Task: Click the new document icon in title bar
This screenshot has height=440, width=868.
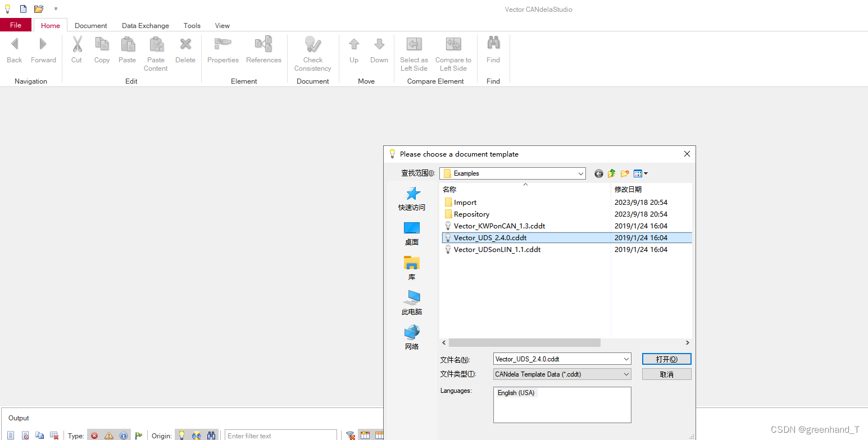Action: [23, 9]
